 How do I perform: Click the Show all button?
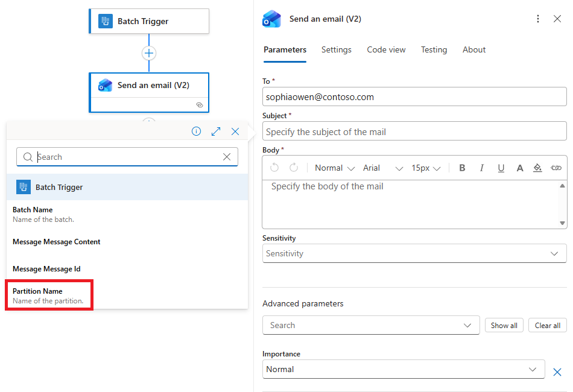504,325
